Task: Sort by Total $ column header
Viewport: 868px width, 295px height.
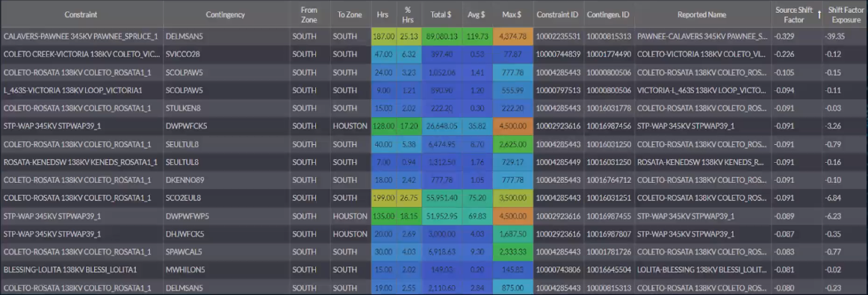Action: pyautogui.click(x=441, y=14)
